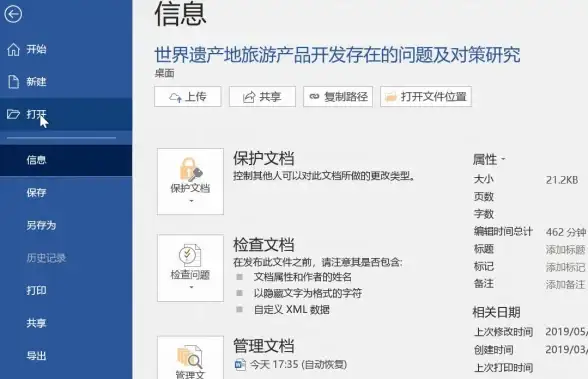588x379 pixels.
Task: Open the 检查问题 dropdown button
Action: (190, 268)
